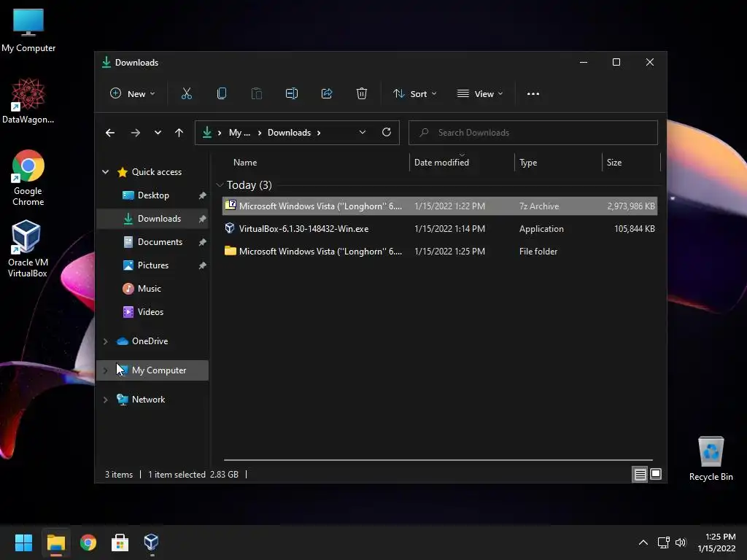The height and width of the screenshot is (560, 747).
Task: Refresh the Downloads folder view
Action: click(387, 133)
